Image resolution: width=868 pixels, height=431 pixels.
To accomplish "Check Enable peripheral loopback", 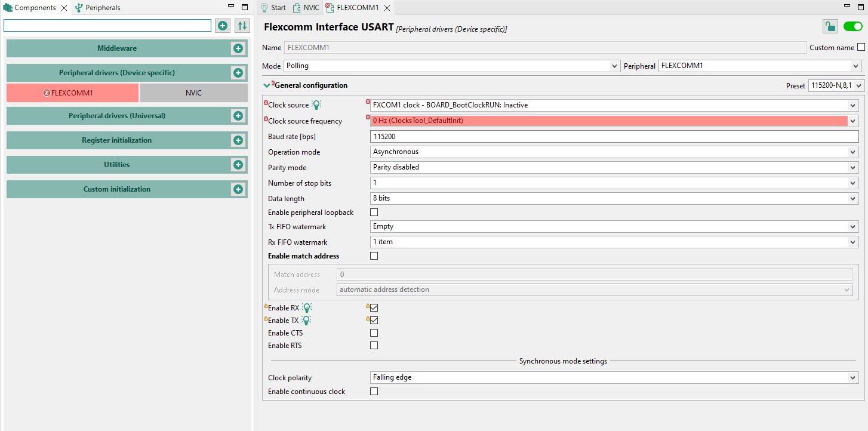I will 374,213.
